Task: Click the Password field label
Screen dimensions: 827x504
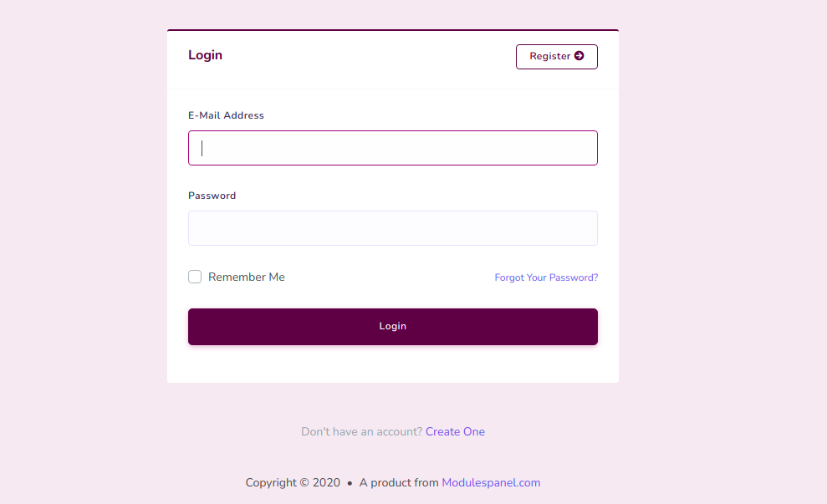Action: click(212, 196)
